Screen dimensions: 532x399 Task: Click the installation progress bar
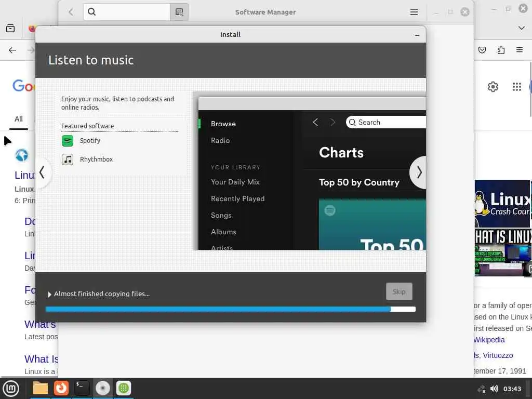(230, 309)
